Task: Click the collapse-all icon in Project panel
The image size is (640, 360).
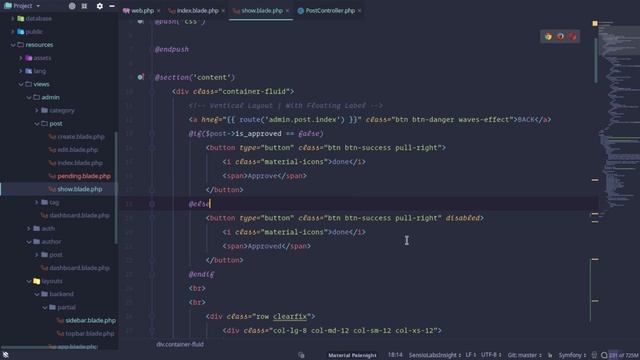Action: 84,6
